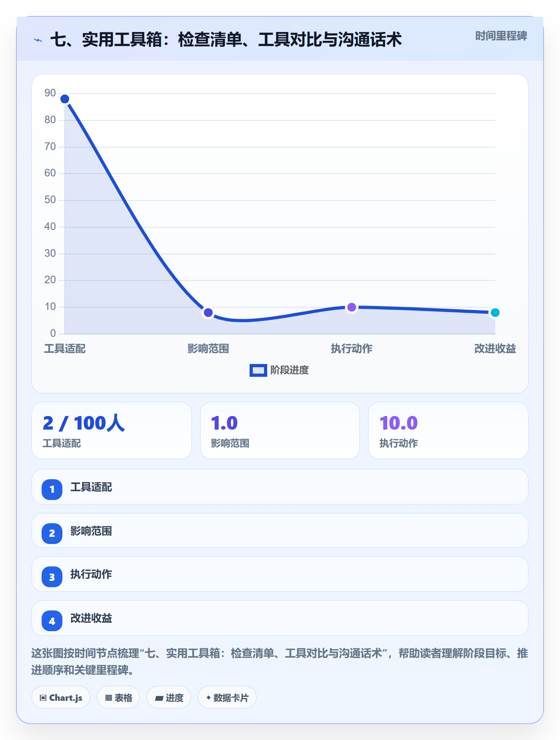Select the cyan data point above 改进收益
The image size is (560, 740).
(x=495, y=312)
